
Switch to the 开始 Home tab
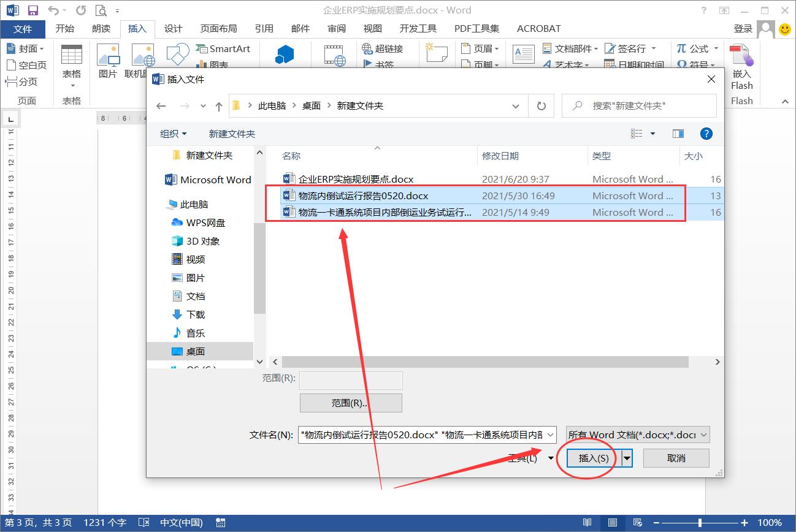pos(64,29)
